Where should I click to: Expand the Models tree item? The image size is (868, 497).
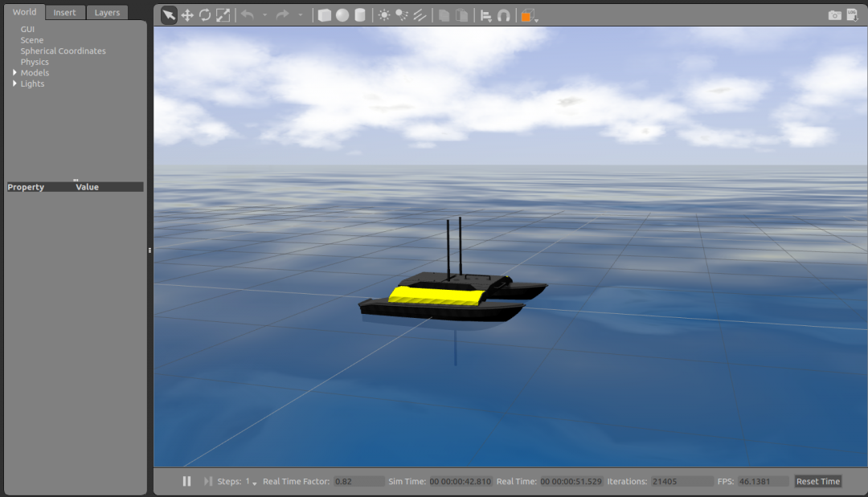click(x=14, y=73)
